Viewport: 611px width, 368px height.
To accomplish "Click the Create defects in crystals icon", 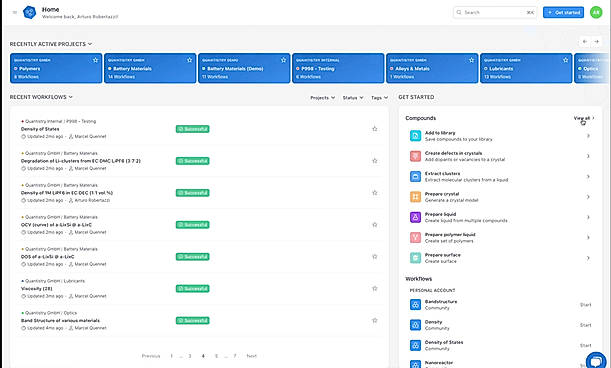I will coord(415,156).
